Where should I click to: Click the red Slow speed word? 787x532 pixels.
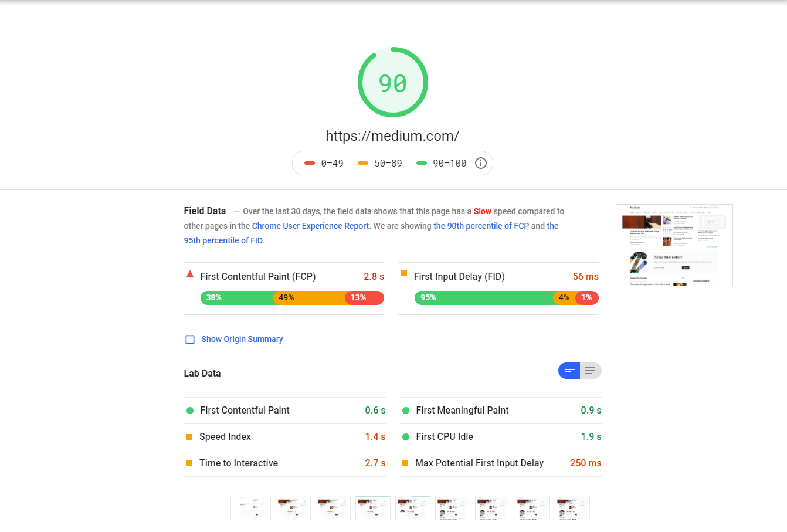pos(483,211)
